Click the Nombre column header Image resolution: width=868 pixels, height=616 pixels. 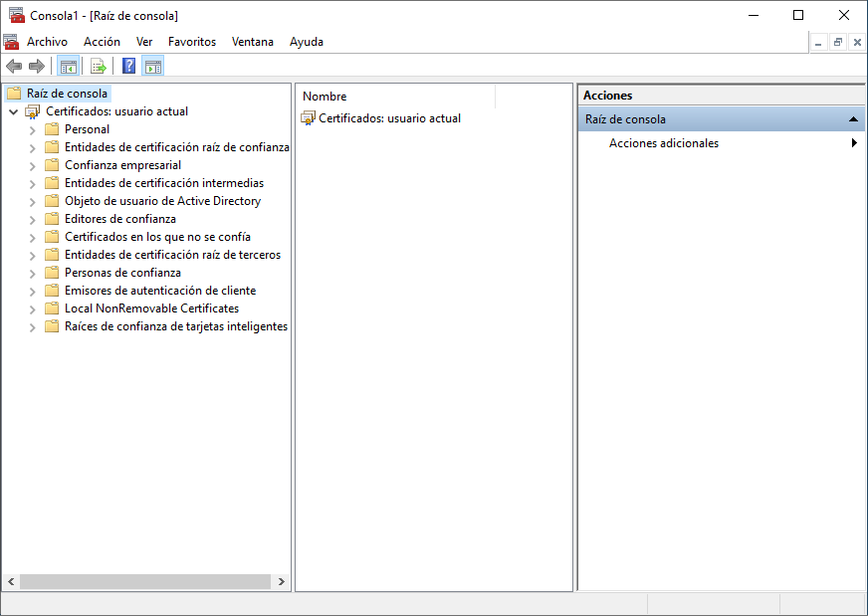394,97
